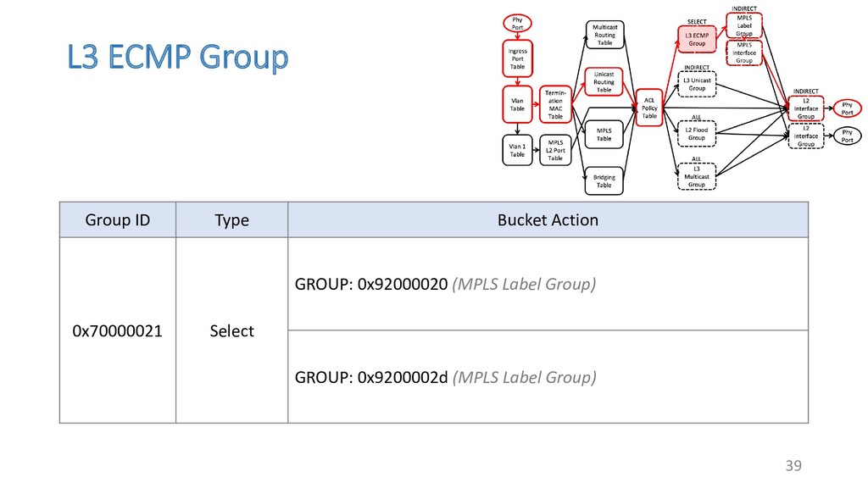Select the Bridging Table node
The image size is (868, 488).
tap(604, 180)
